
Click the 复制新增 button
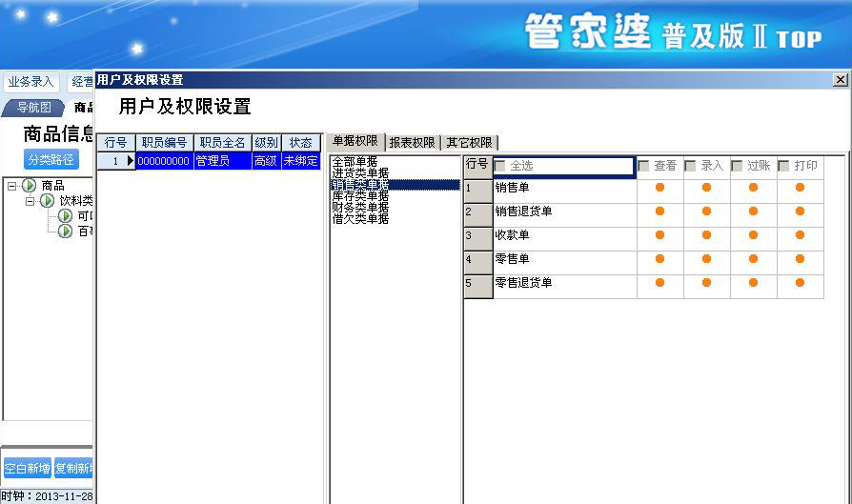(74, 468)
